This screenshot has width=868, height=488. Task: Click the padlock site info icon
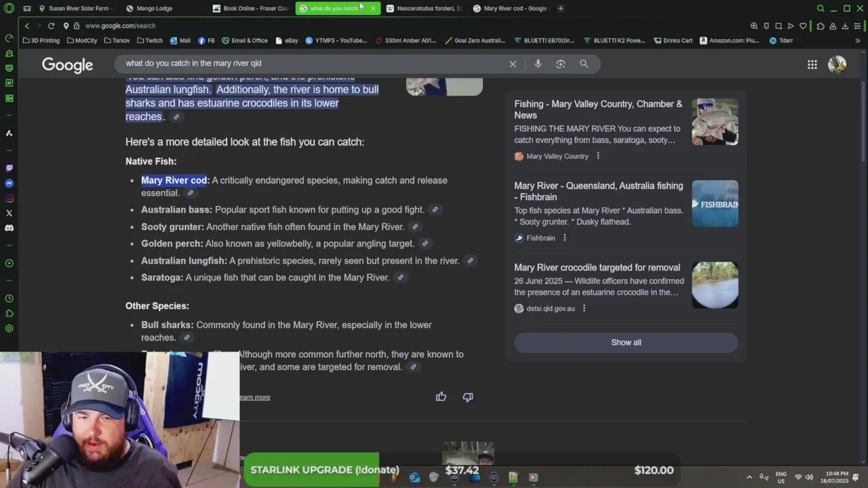pyautogui.click(x=77, y=26)
